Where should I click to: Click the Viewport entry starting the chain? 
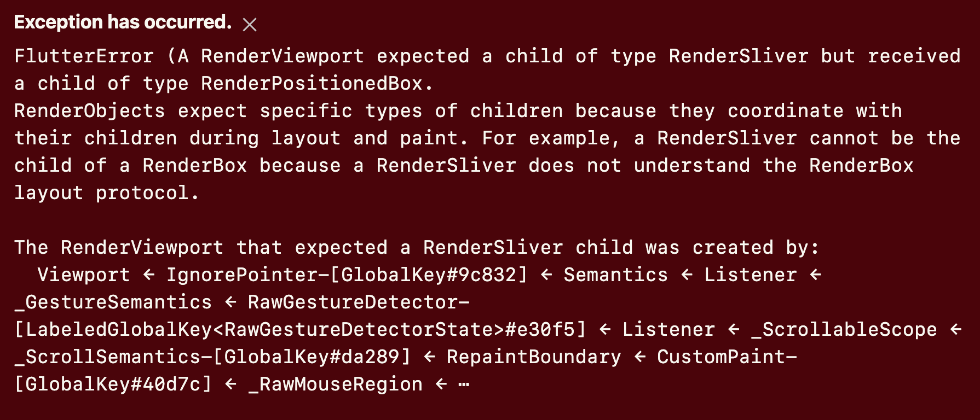tap(84, 275)
